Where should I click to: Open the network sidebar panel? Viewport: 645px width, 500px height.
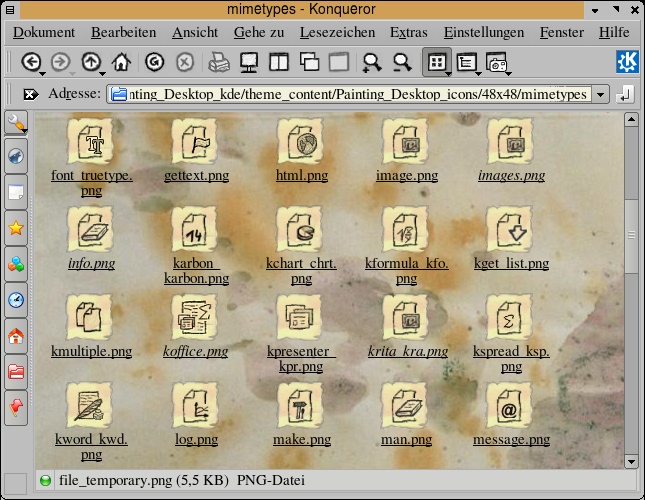(16, 156)
